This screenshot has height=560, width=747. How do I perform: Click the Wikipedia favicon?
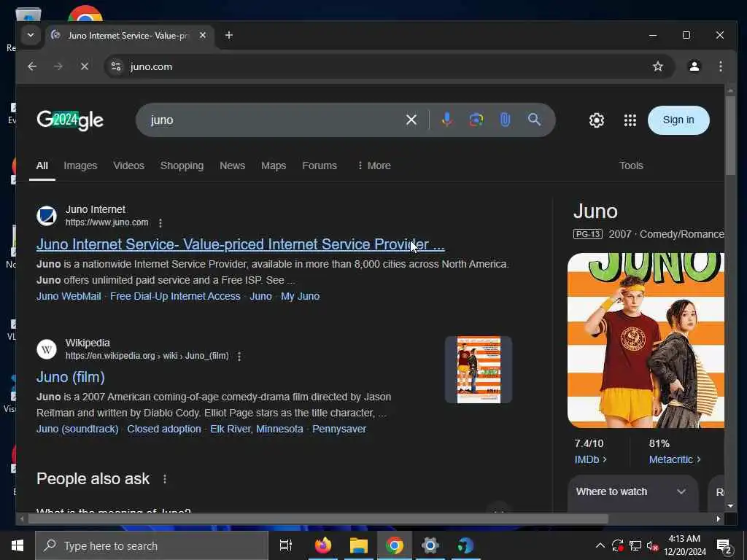coord(47,349)
